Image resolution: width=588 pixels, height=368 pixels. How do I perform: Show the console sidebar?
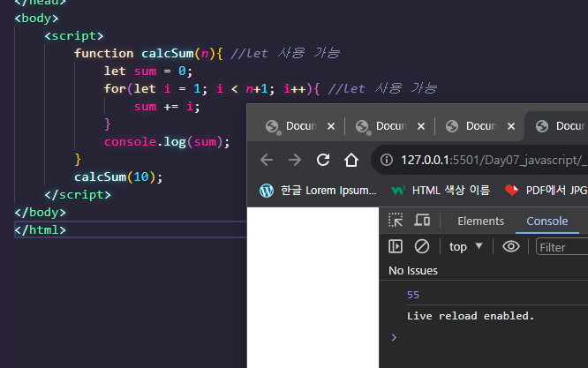(396, 246)
